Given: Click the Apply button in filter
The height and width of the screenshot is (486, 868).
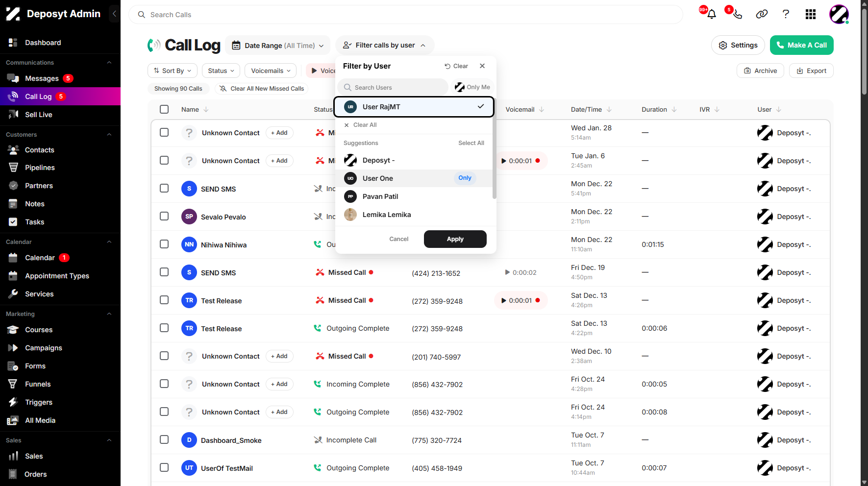Looking at the screenshot, I should 455,239.
